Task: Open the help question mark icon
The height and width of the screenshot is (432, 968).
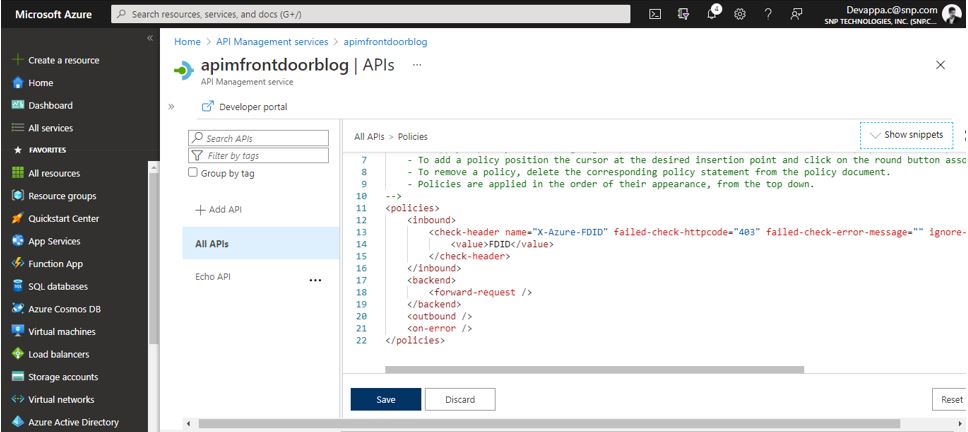Action: tap(768, 14)
